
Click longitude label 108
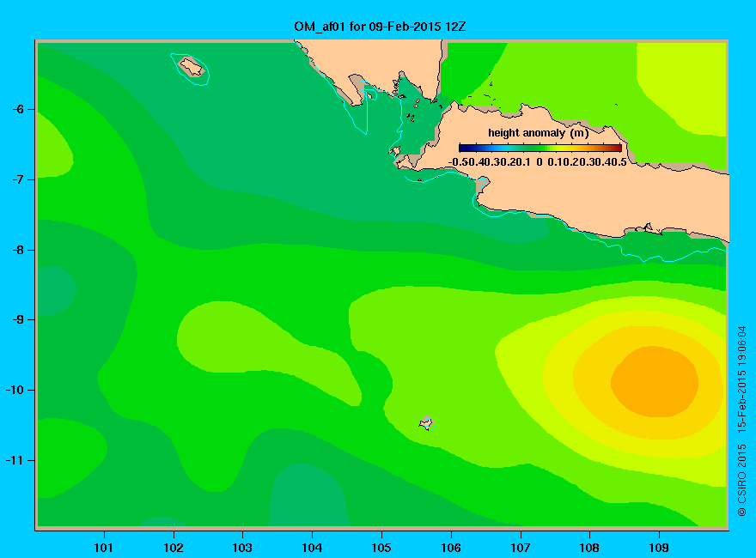click(x=589, y=548)
